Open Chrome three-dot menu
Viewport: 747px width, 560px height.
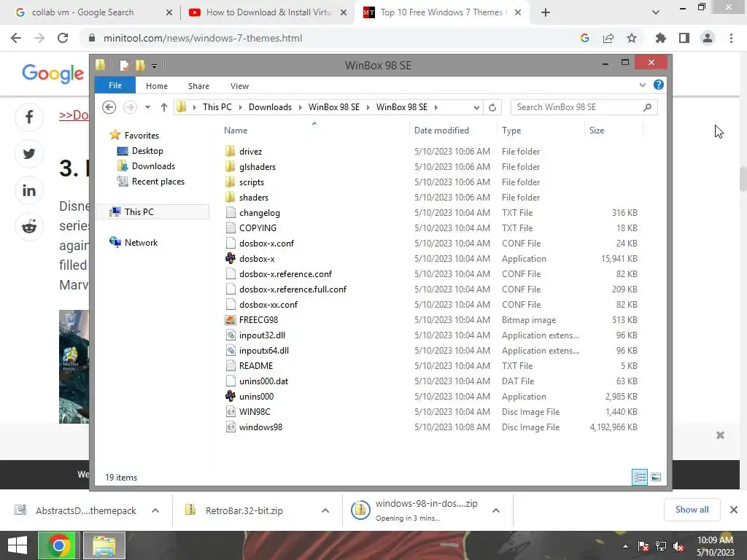click(x=731, y=38)
